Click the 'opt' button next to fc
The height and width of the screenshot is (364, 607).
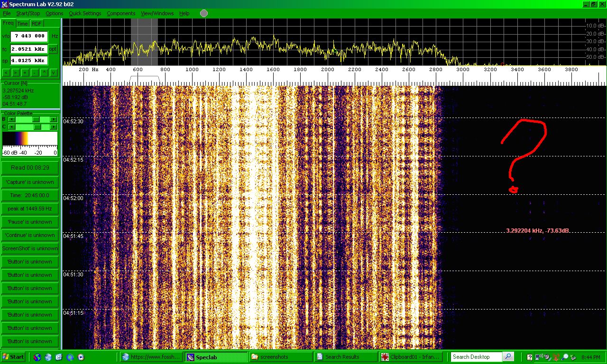[x=53, y=49]
